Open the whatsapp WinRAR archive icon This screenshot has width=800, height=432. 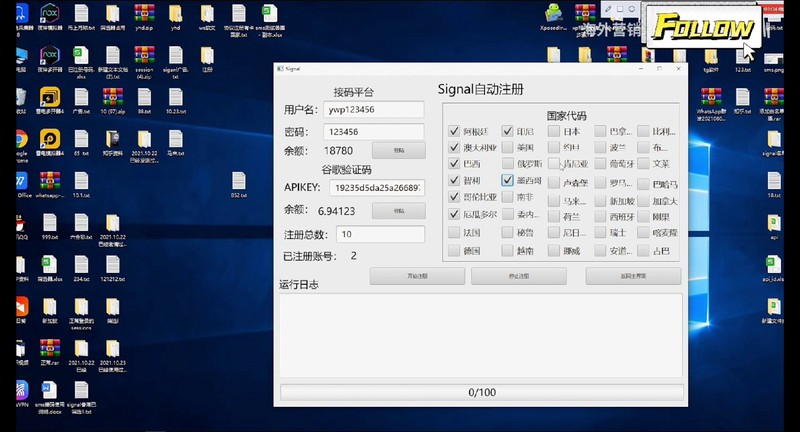pos(49,185)
